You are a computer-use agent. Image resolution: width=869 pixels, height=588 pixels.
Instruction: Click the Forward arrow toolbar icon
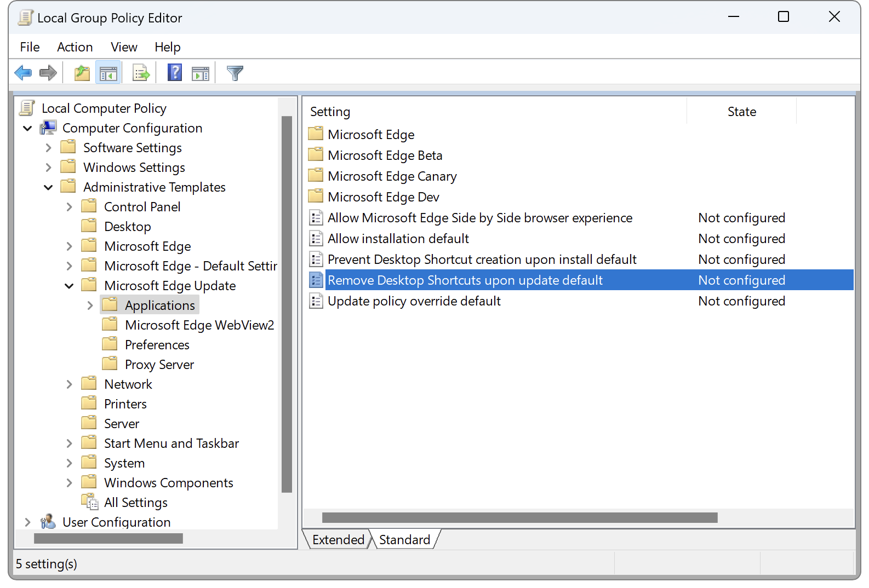[x=48, y=73]
